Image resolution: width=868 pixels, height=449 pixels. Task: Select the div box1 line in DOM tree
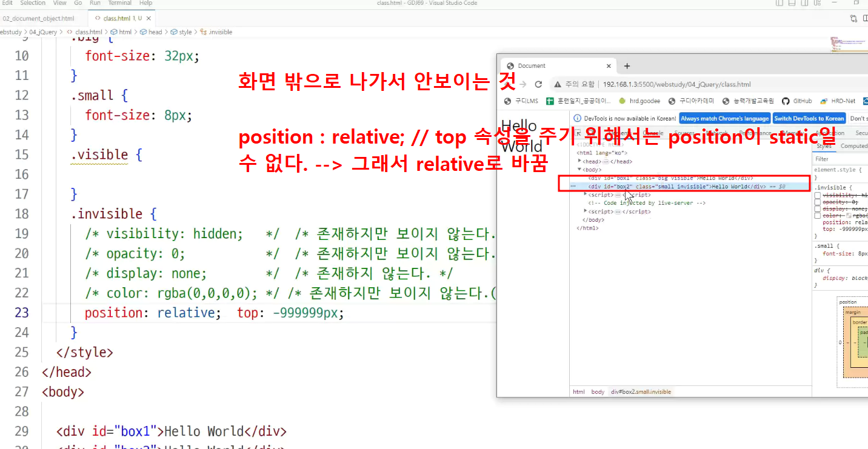(x=670, y=178)
